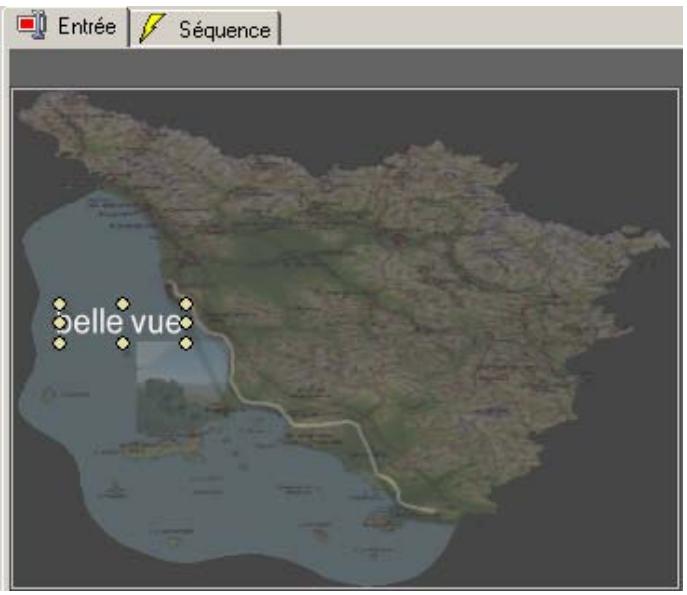
Task: Click the lightning bolt icon on Séquence tab
Action: coord(152,28)
